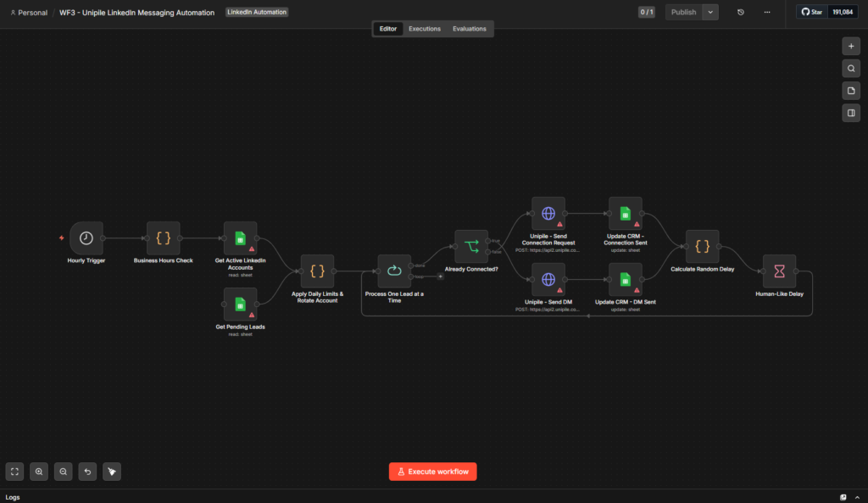Add node on the loop output plus

click(x=441, y=277)
